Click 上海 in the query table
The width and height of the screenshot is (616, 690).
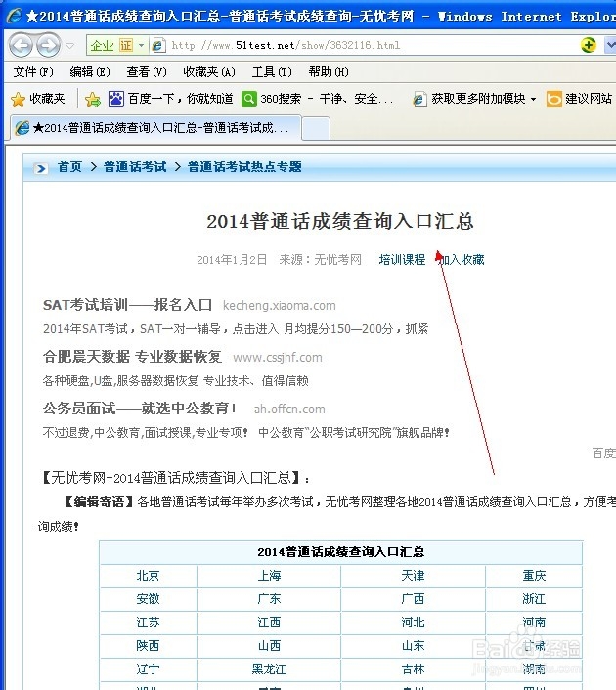click(x=269, y=575)
